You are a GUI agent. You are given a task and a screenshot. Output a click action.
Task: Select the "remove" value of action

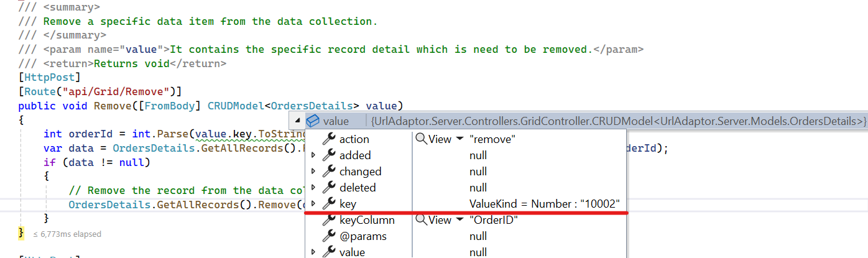point(489,139)
